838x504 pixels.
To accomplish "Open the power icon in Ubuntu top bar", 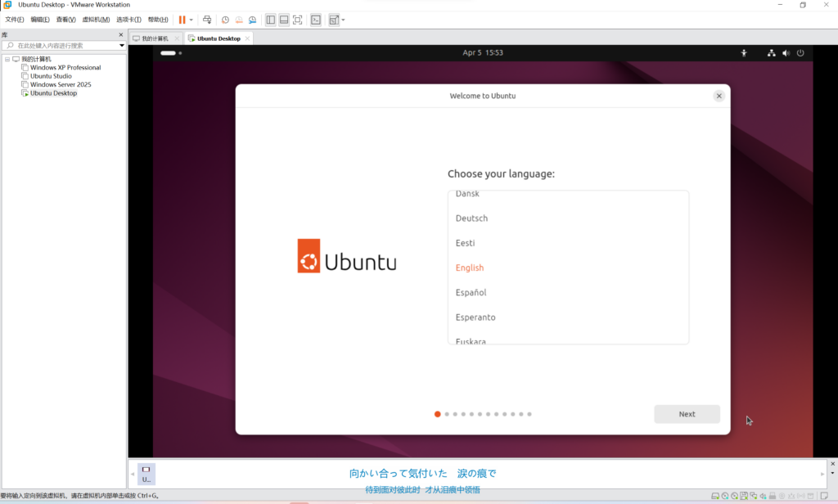I will click(x=800, y=53).
